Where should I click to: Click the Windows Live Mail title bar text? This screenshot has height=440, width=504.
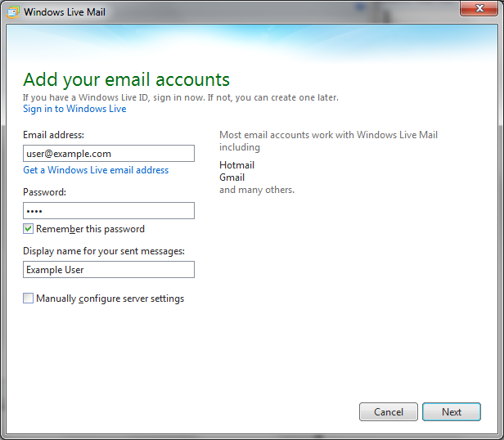(65, 12)
